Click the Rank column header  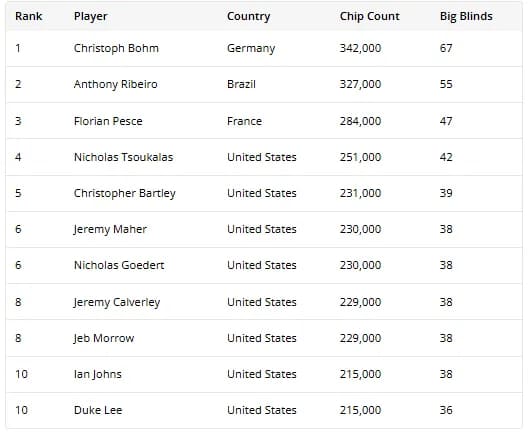tap(28, 16)
